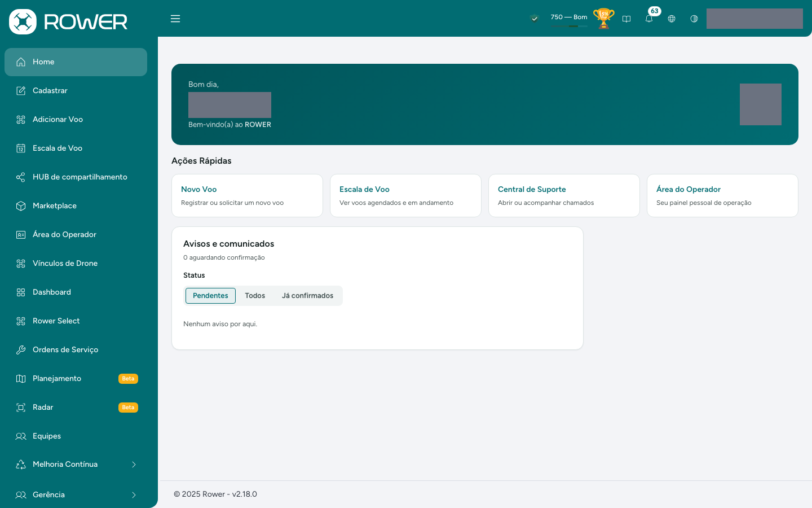This screenshot has width=812, height=508.
Task: Open Vínculos de Drone menu item
Action: pos(76,264)
